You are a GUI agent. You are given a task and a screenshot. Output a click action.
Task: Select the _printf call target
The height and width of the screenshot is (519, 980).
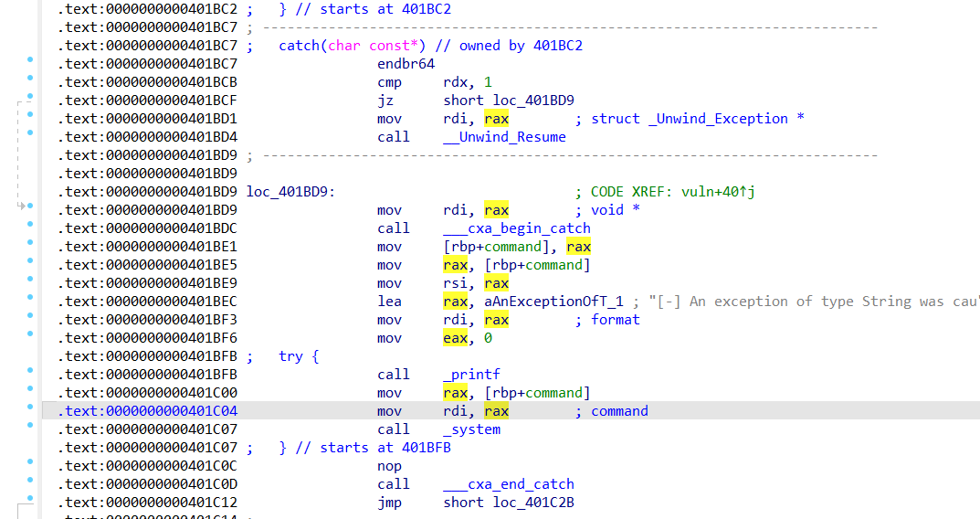(471, 375)
